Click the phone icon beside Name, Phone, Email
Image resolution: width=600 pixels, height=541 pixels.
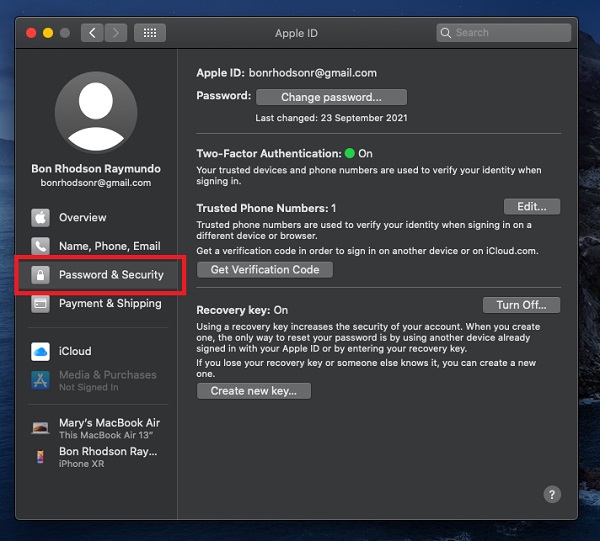point(40,246)
